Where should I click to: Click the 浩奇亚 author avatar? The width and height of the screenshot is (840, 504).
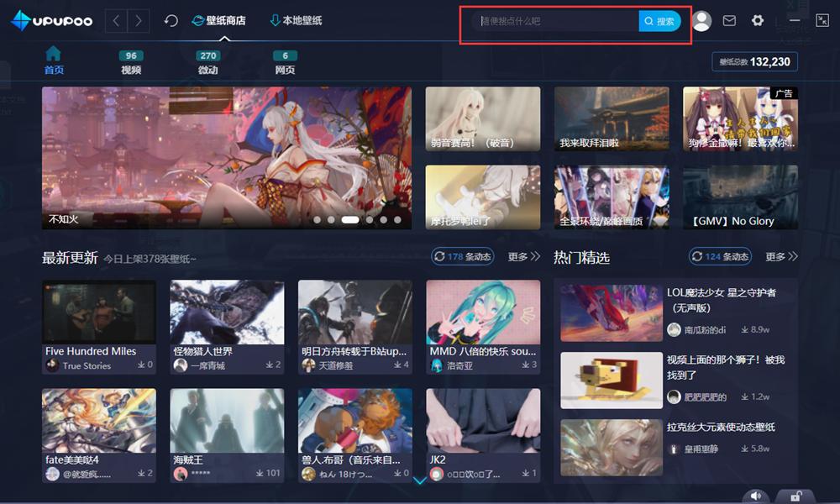(x=437, y=365)
